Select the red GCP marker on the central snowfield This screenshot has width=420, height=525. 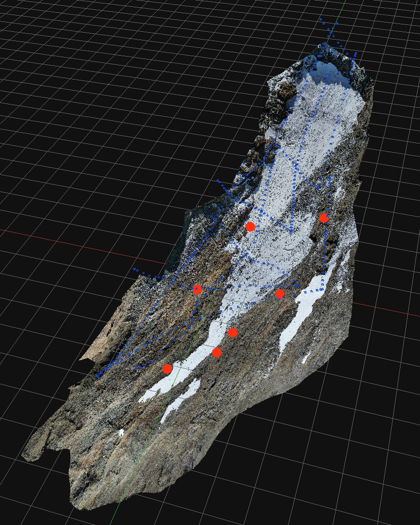click(x=250, y=226)
